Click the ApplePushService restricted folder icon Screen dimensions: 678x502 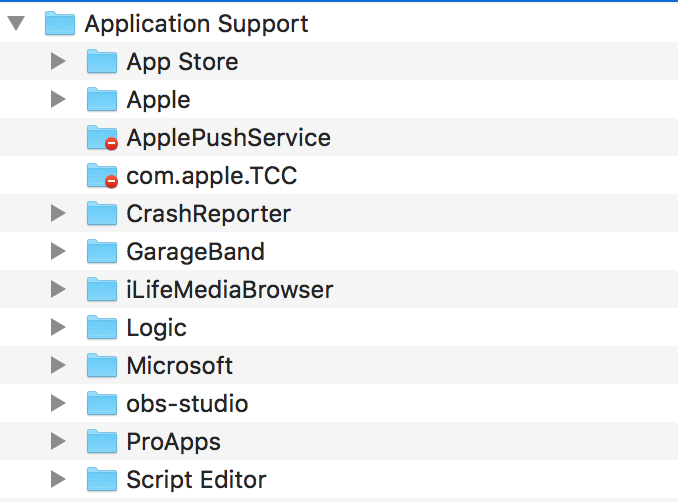[102, 137]
